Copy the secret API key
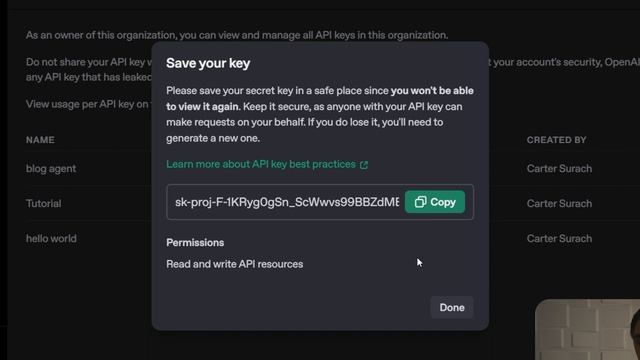The width and height of the screenshot is (640, 360). 435,202
